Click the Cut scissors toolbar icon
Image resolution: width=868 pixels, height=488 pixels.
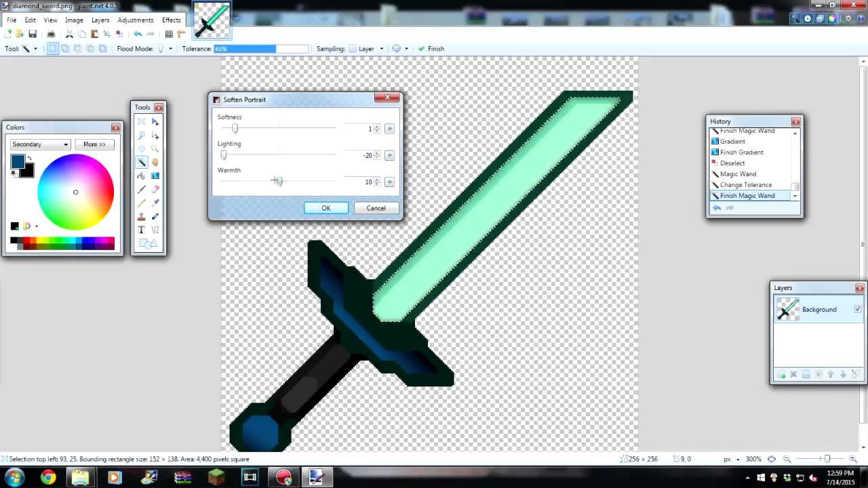(69, 34)
